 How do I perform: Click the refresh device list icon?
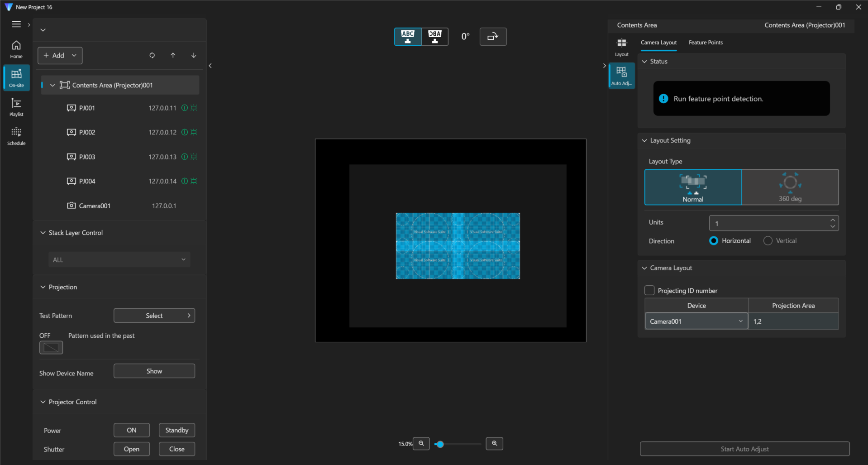coord(152,55)
